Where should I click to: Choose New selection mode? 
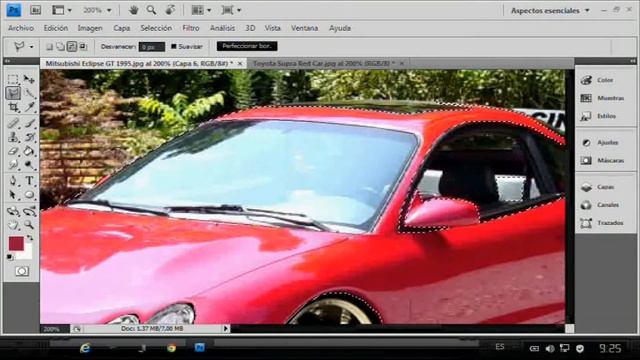click(x=49, y=47)
